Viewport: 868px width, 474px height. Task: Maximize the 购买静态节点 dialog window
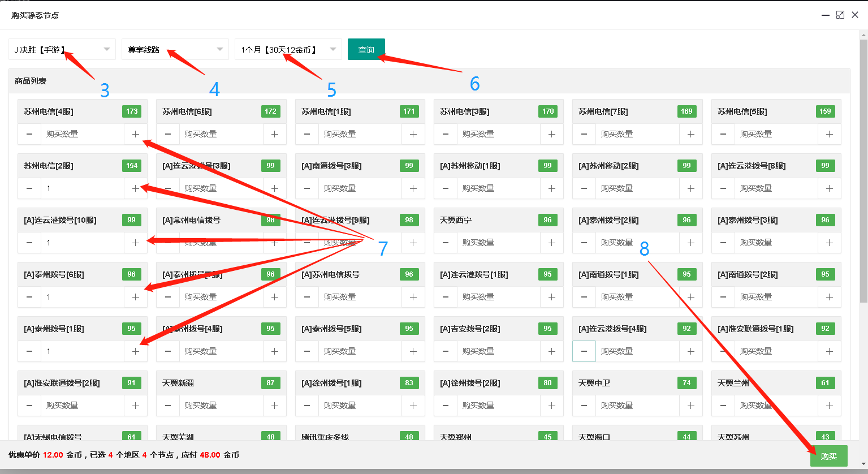(x=840, y=15)
